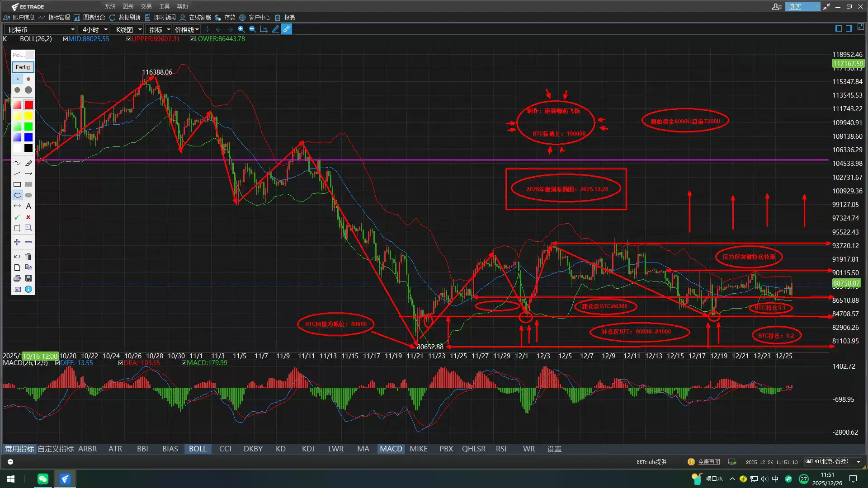Select the arrow line drawing tool
The image size is (868, 488).
28,174
